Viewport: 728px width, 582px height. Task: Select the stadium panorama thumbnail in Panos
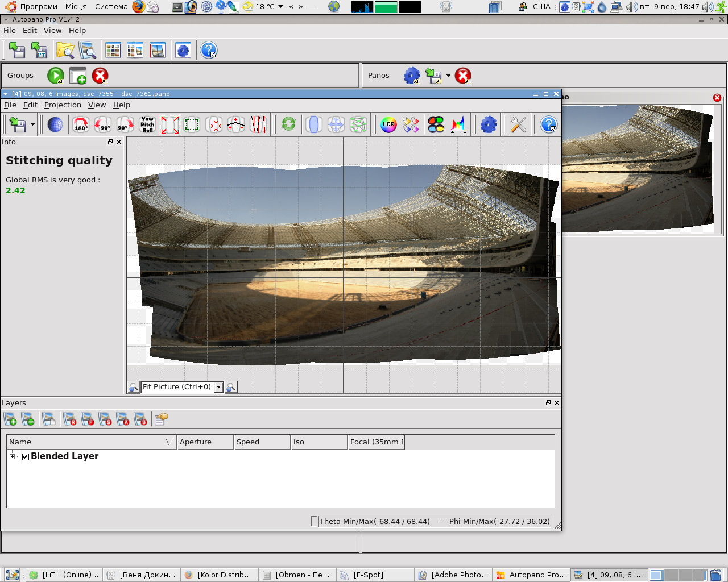(x=637, y=169)
